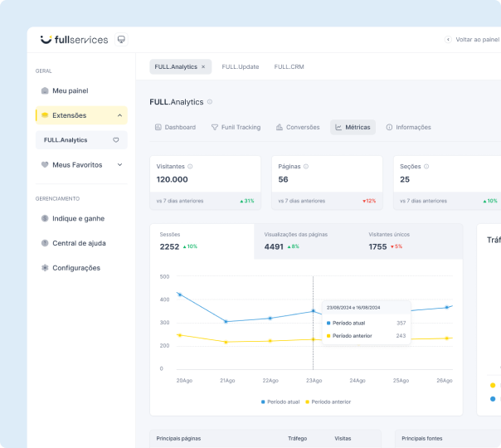
Task: Select the Conversões tab
Action: (297, 127)
